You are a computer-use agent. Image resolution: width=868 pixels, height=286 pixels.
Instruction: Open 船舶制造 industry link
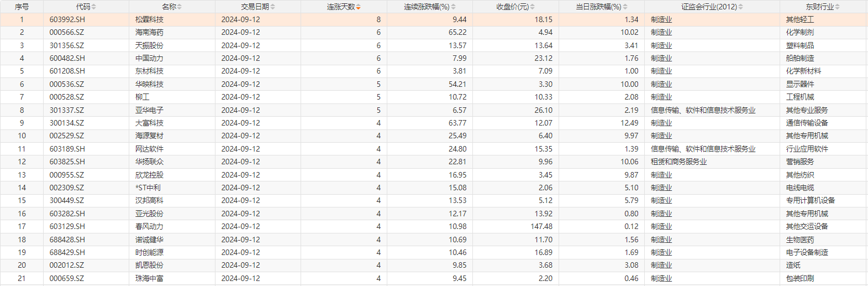point(800,58)
